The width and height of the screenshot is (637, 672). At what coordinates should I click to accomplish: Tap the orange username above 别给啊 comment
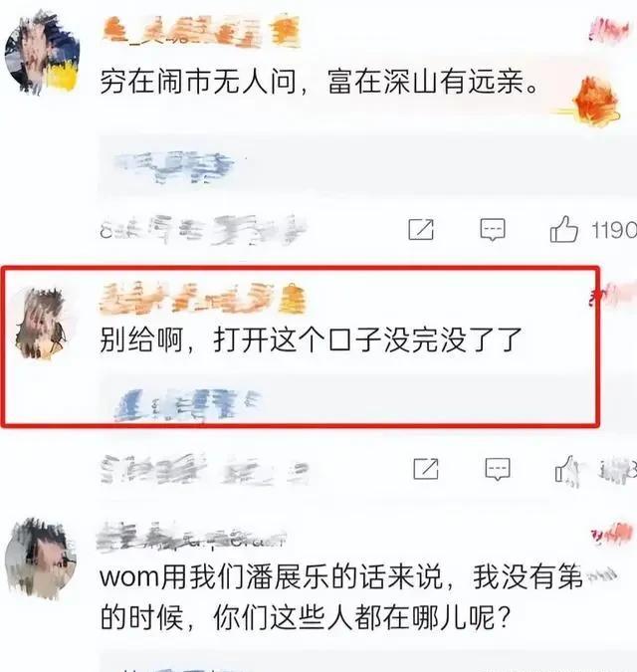tap(202, 298)
